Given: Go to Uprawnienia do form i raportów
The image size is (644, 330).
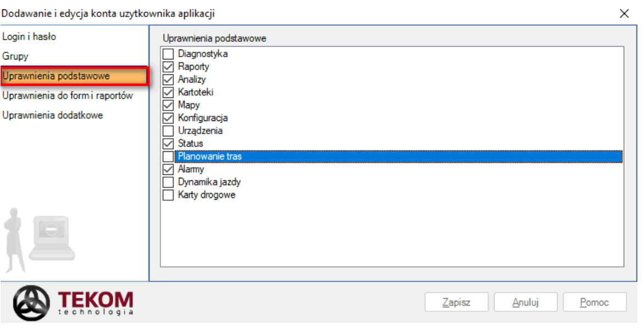Looking at the screenshot, I should click(67, 96).
